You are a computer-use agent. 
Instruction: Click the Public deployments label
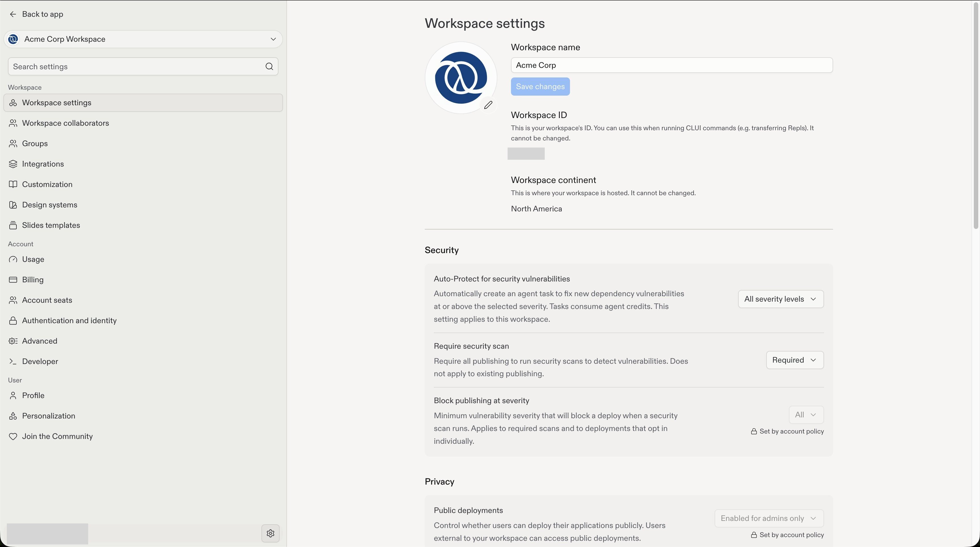click(468, 510)
